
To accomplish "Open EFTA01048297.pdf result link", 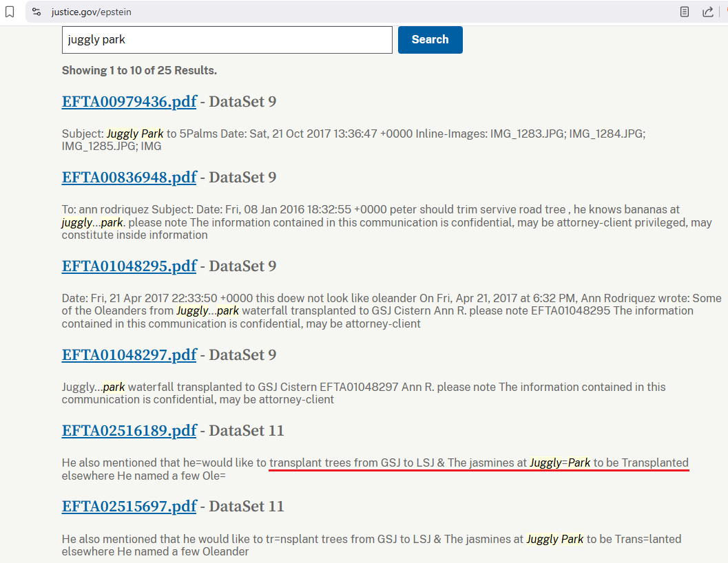I will tap(129, 355).
